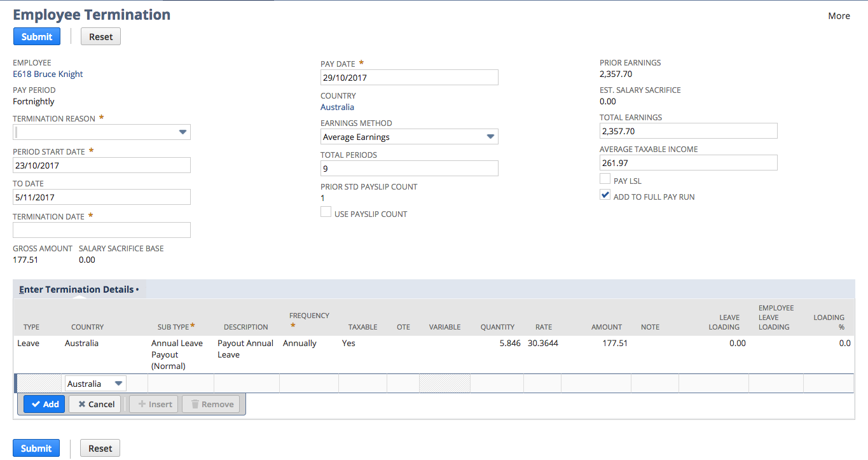Click inside the Termination Date field
The width and height of the screenshot is (868, 460).
coord(102,230)
